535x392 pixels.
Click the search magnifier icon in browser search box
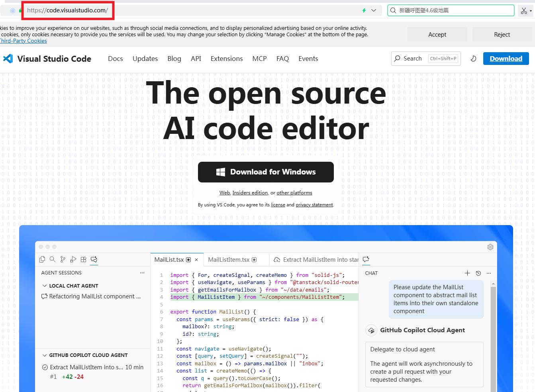click(393, 10)
